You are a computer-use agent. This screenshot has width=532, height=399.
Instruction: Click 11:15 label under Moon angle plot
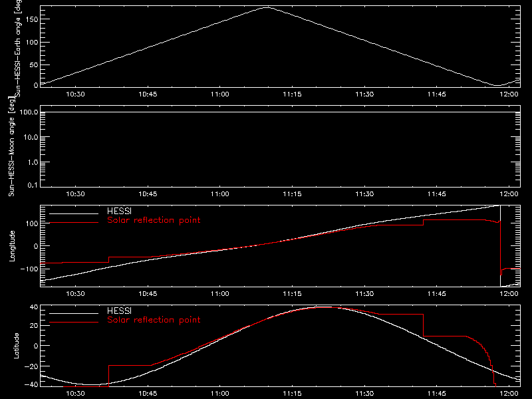[x=292, y=194]
